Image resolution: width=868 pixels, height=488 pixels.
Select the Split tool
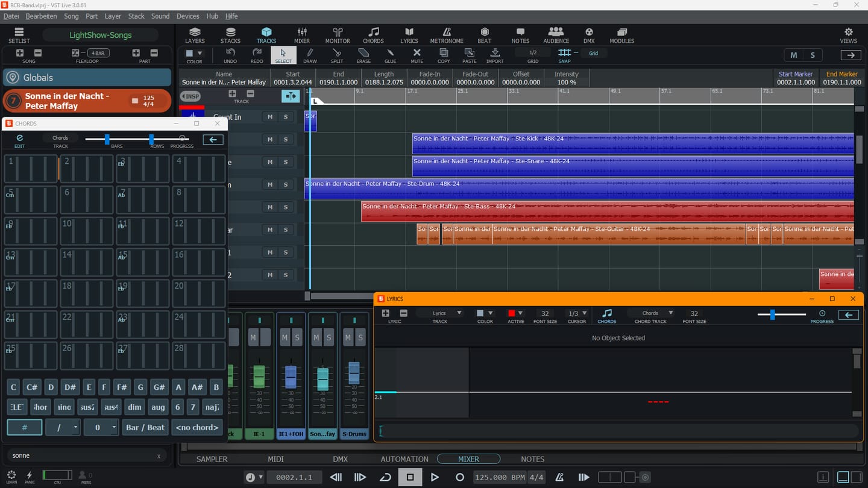[x=337, y=55]
